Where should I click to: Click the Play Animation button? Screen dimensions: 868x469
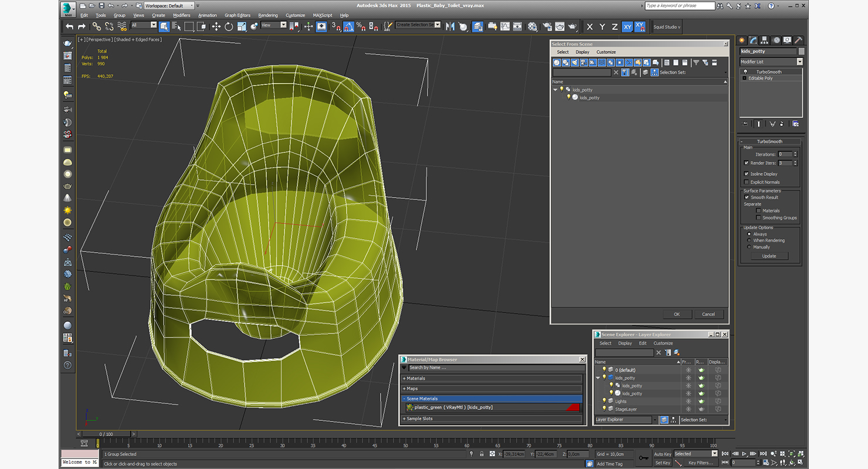coord(744,454)
